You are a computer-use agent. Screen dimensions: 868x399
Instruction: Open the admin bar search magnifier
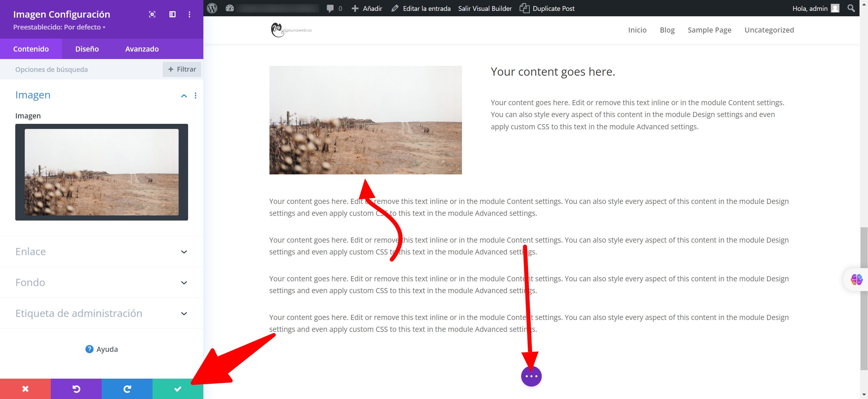tap(851, 8)
